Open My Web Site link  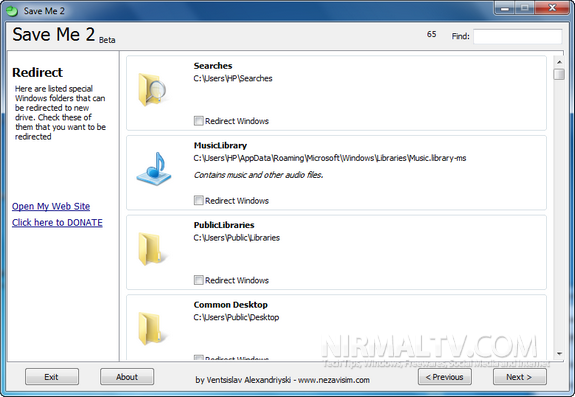point(51,206)
